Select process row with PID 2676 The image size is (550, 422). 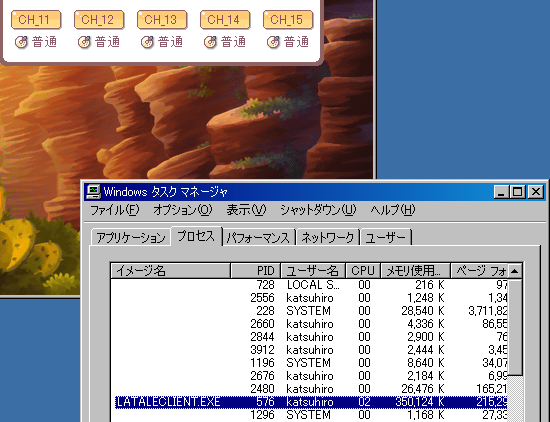[309, 376]
